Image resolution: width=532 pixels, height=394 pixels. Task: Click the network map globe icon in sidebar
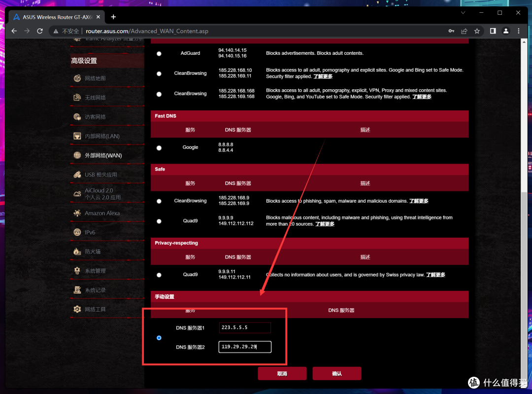77,78
